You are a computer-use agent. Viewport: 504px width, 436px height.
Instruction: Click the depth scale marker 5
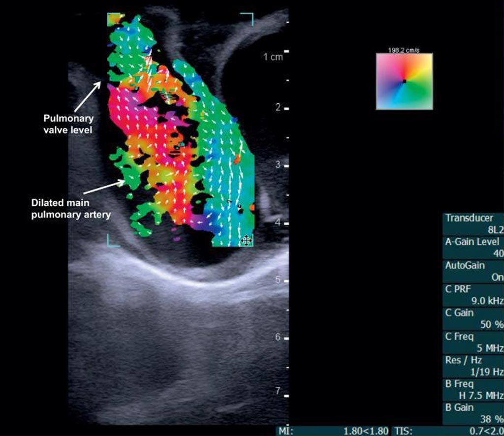pyautogui.click(x=278, y=280)
